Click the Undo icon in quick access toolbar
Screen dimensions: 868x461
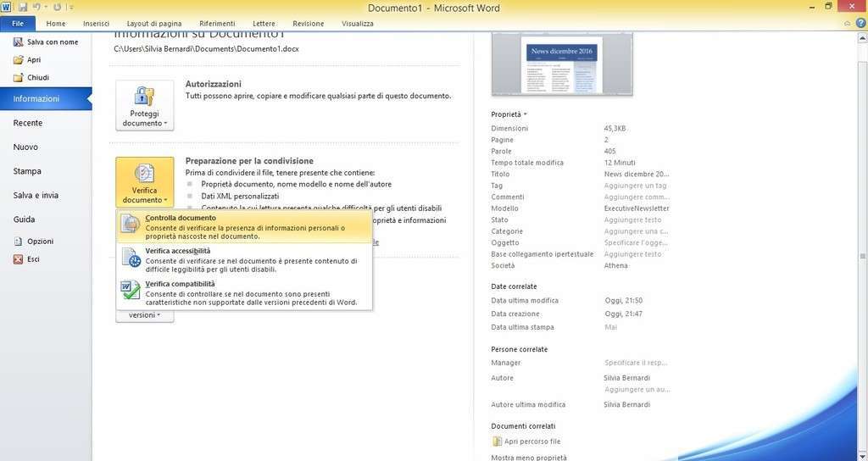(37, 7)
